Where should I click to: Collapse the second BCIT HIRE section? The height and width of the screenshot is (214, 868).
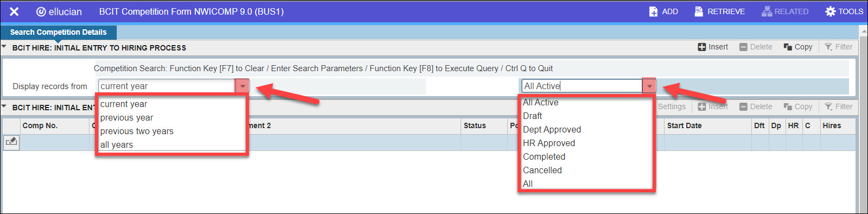coord(4,107)
